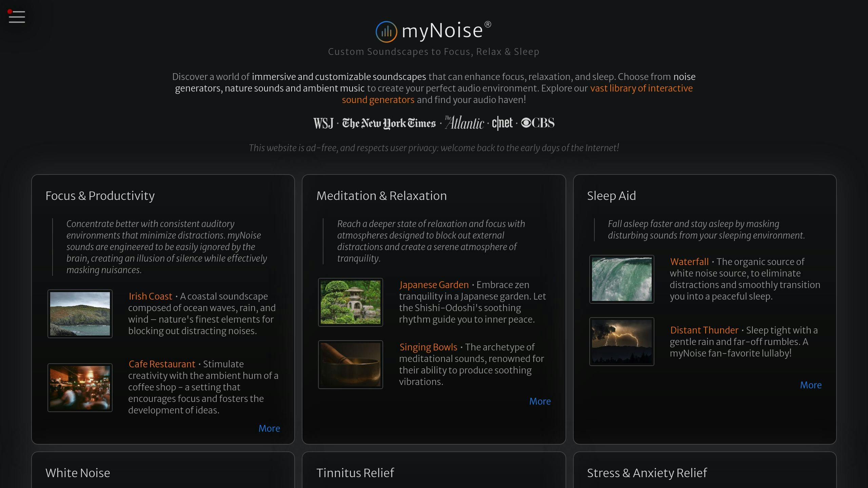This screenshot has width=868, height=488.
Task: Click the Focus & Productivity heading
Action: point(100,196)
